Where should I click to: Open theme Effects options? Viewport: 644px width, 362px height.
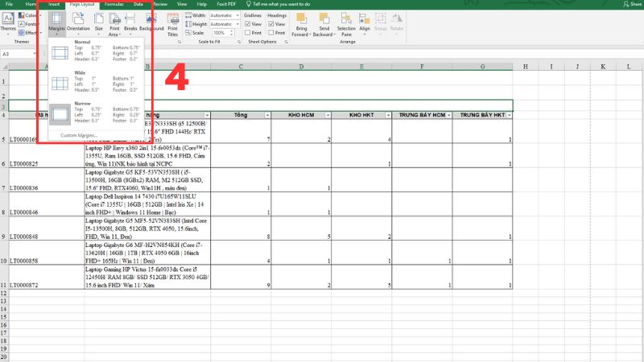pos(30,33)
